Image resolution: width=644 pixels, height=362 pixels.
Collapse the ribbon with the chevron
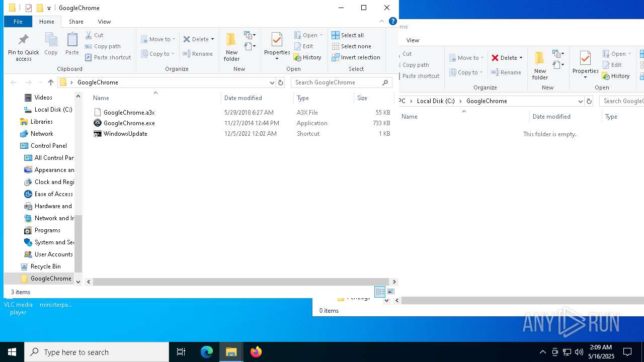(x=382, y=22)
